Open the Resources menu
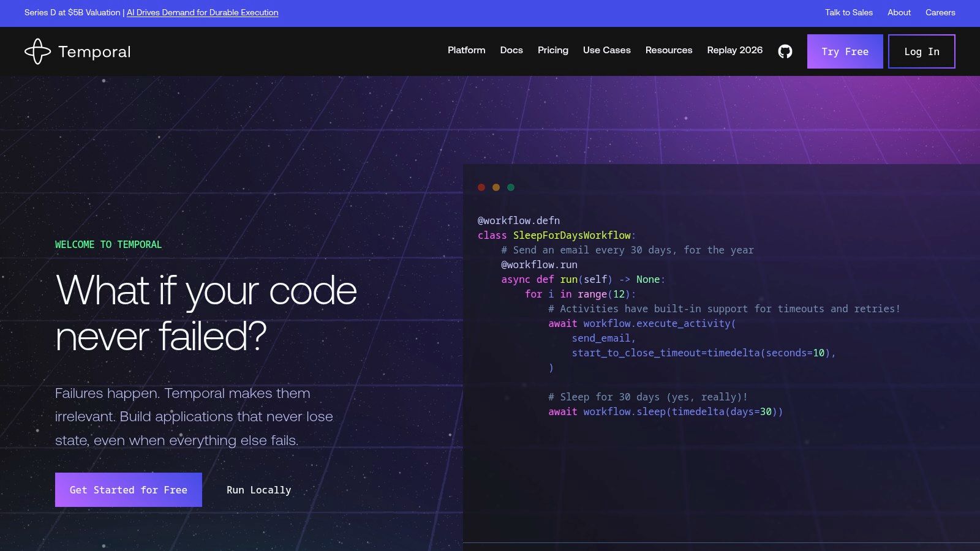 tap(669, 50)
